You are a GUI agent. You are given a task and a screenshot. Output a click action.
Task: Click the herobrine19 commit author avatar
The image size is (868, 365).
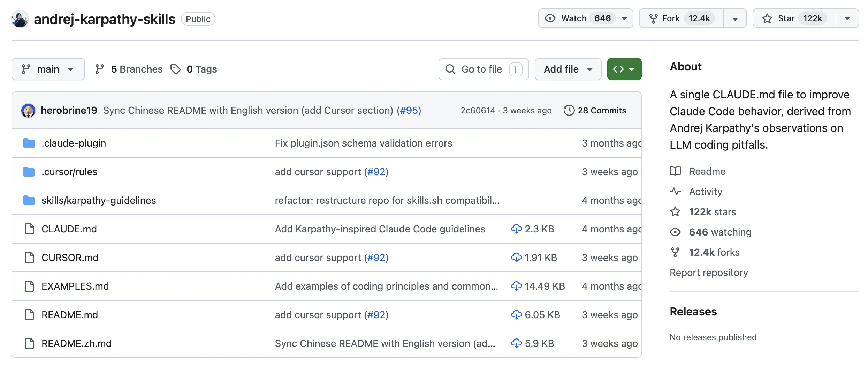pos(28,111)
